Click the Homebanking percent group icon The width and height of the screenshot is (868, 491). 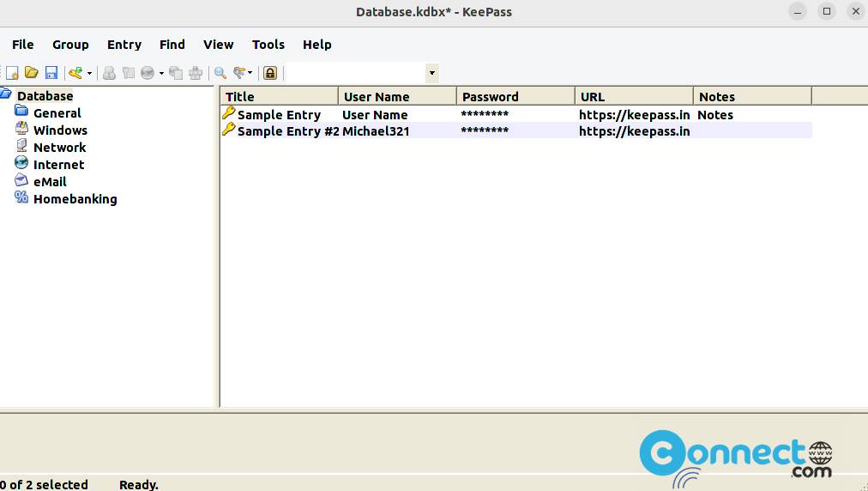[21, 197]
